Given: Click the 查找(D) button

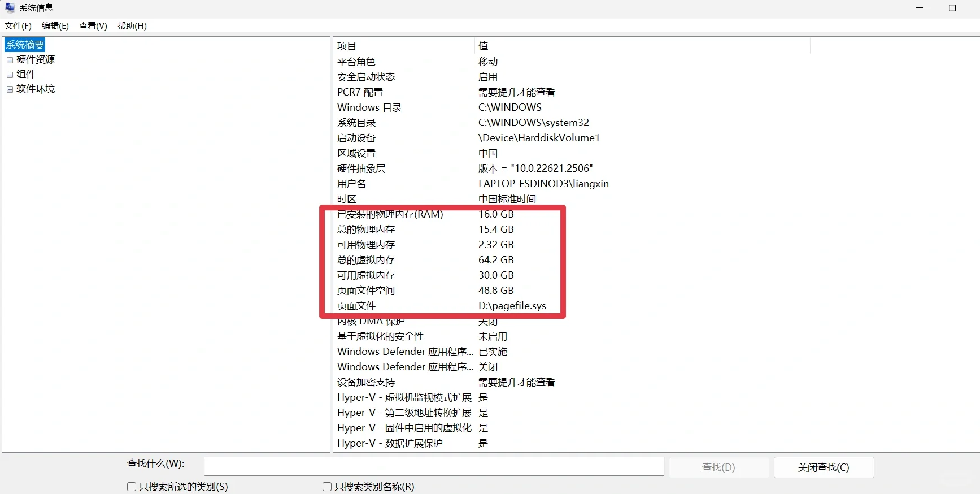Looking at the screenshot, I should click(718, 467).
